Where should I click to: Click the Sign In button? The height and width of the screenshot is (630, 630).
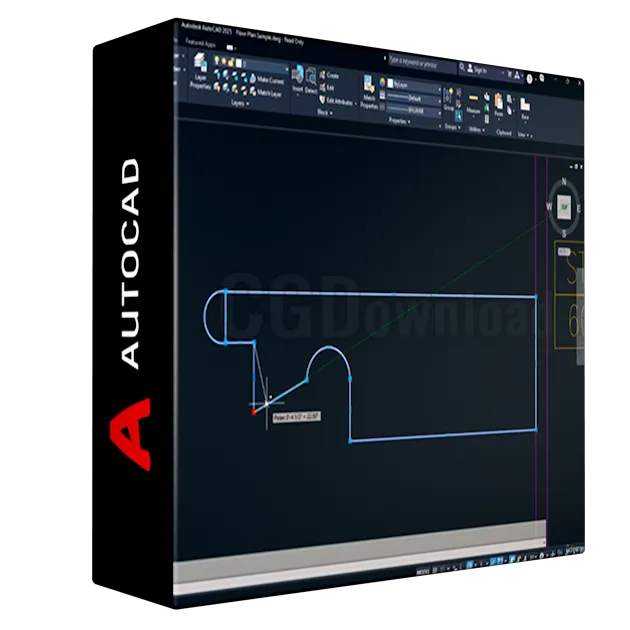tap(477, 70)
